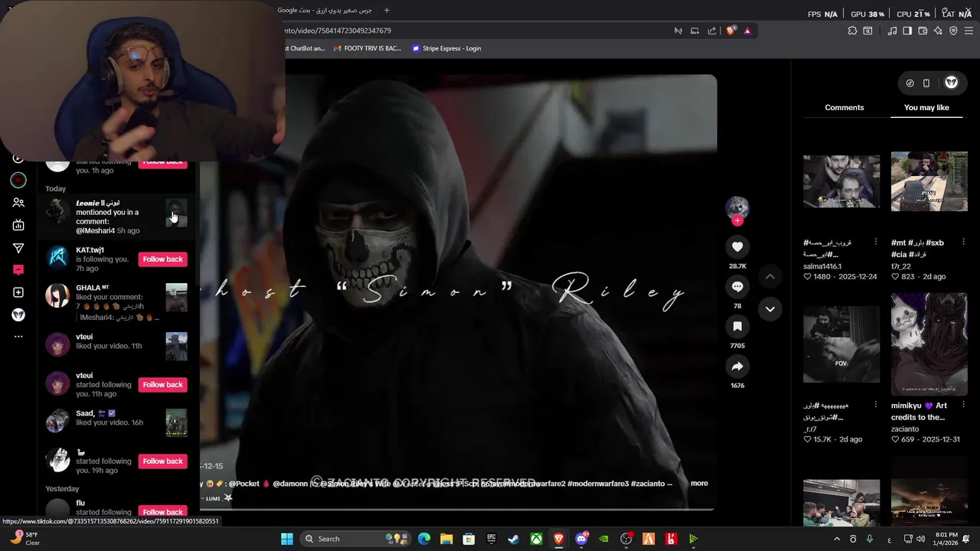Go to previous video with up chevron
Image resolution: width=980 pixels, height=551 pixels.
(770, 276)
